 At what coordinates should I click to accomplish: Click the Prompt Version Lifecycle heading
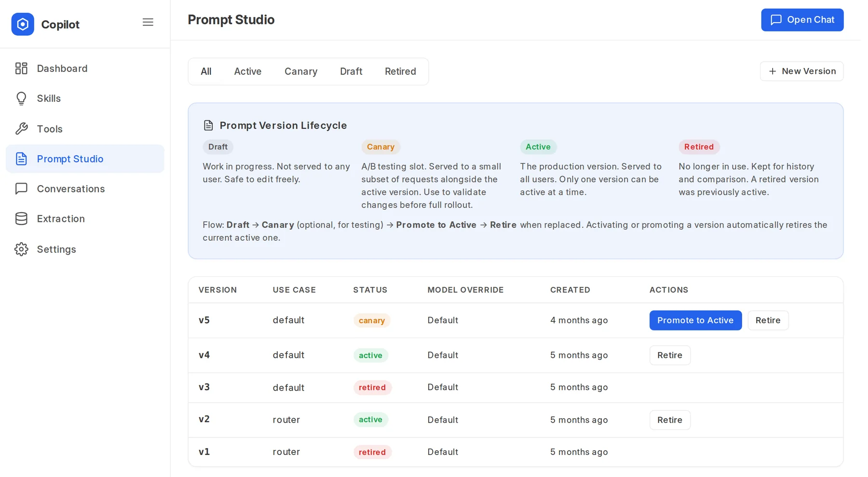point(283,125)
